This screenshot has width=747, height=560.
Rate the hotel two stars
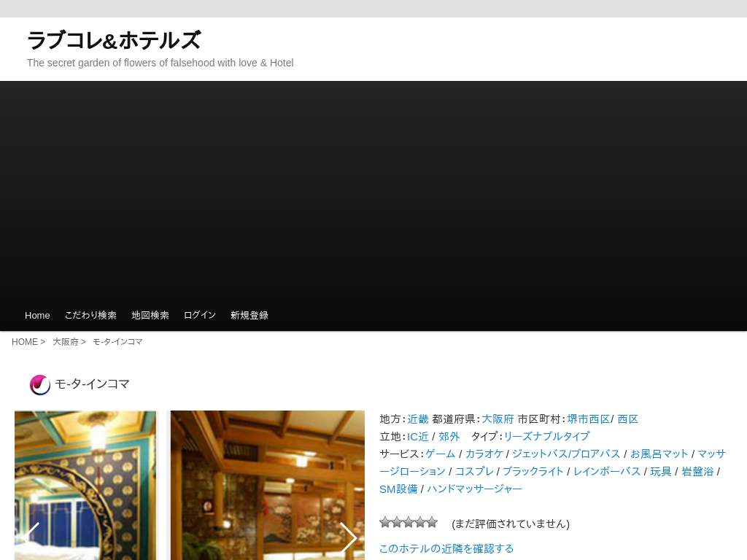[397, 523]
